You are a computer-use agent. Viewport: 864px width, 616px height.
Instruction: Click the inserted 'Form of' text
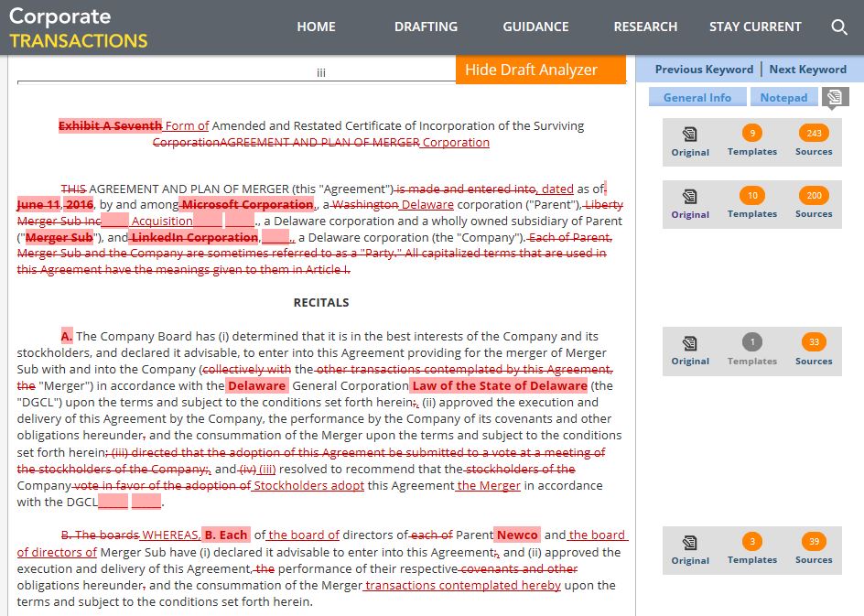188,126
